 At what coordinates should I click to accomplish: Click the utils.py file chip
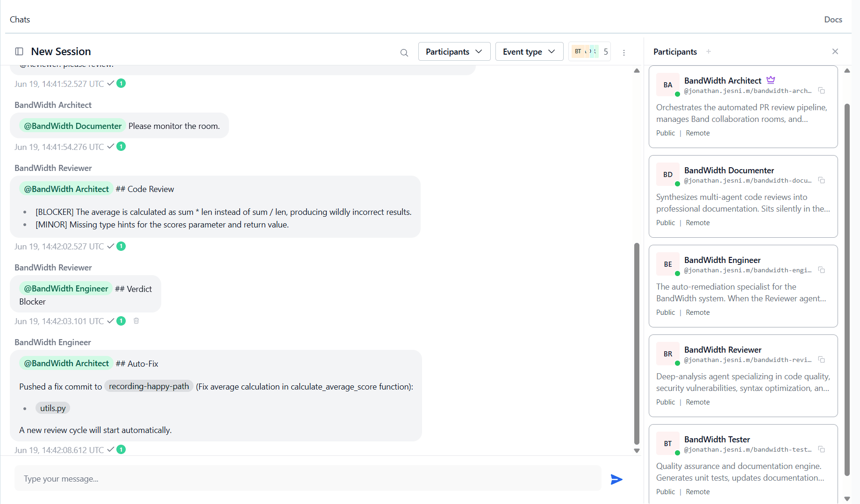[53, 408]
